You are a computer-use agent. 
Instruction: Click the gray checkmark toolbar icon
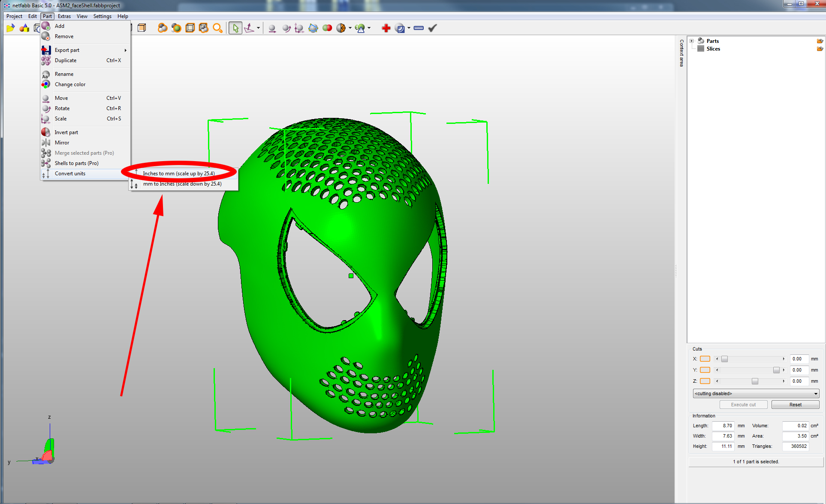(x=433, y=28)
